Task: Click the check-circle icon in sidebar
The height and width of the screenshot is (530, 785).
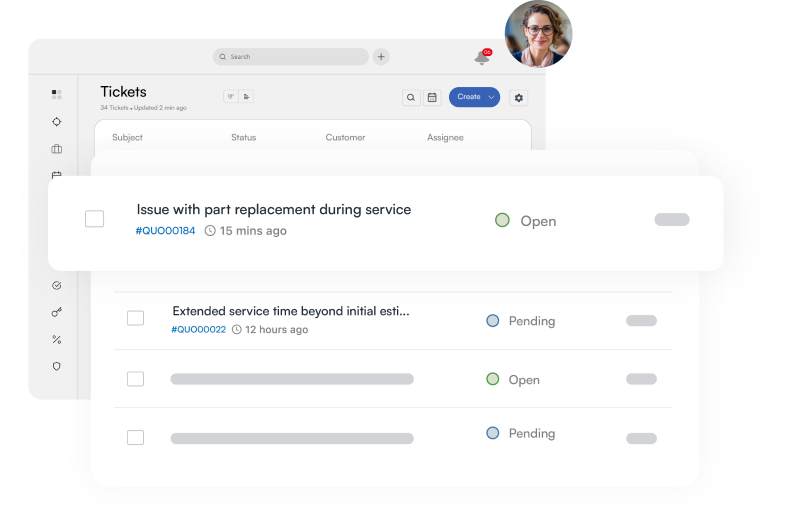Action: [x=57, y=285]
